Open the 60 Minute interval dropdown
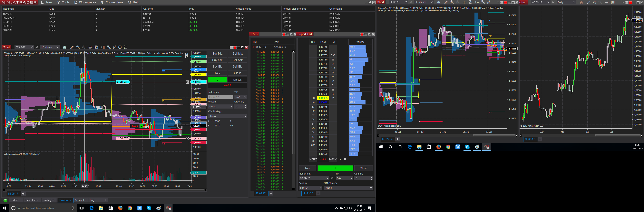The image size is (644, 212). point(424,2)
